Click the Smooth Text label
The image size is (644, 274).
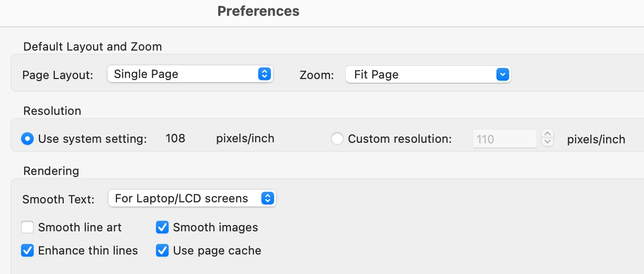coord(58,199)
